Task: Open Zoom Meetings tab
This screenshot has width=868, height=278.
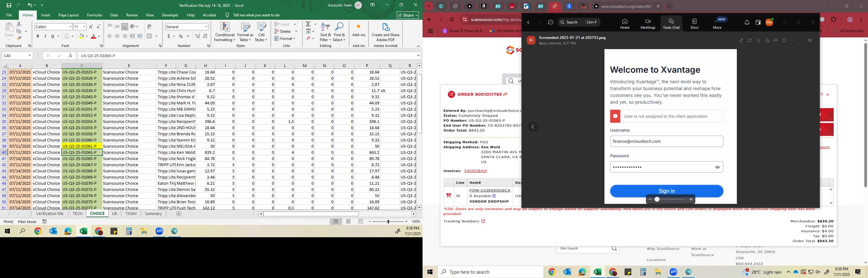Action: [x=648, y=23]
